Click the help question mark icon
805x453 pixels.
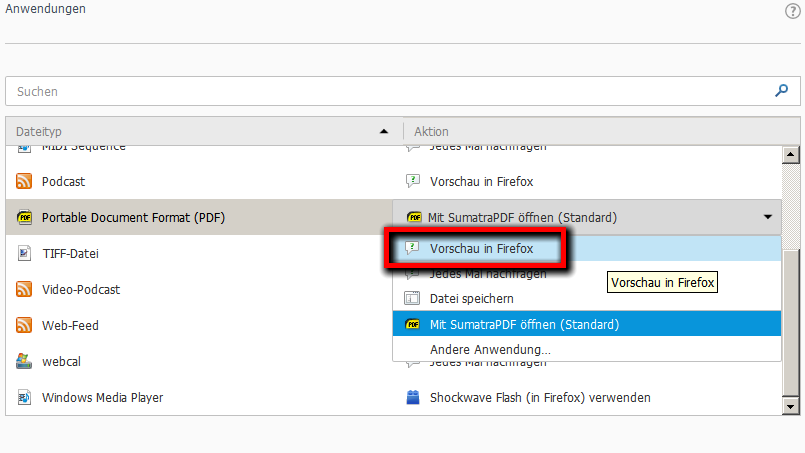pos(793,11)
